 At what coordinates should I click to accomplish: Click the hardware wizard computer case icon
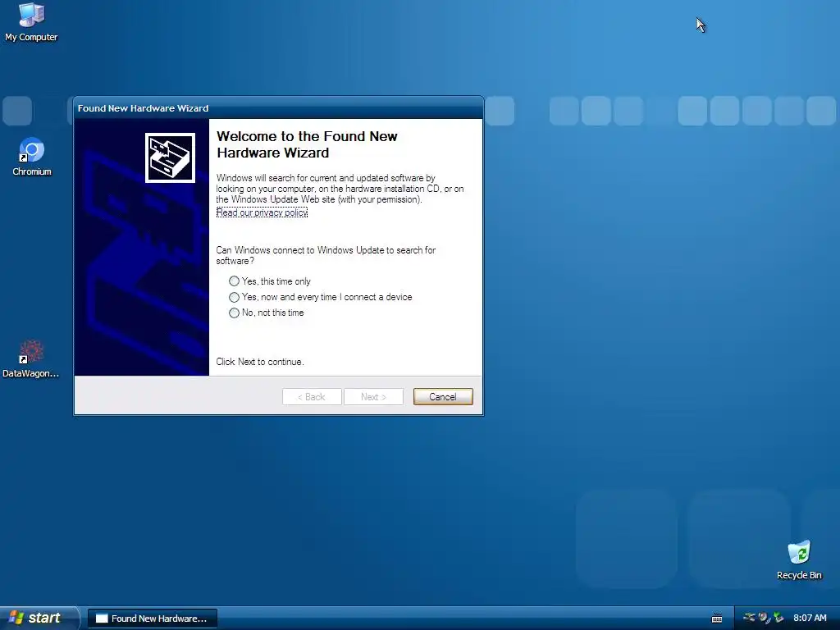(170, 157)
